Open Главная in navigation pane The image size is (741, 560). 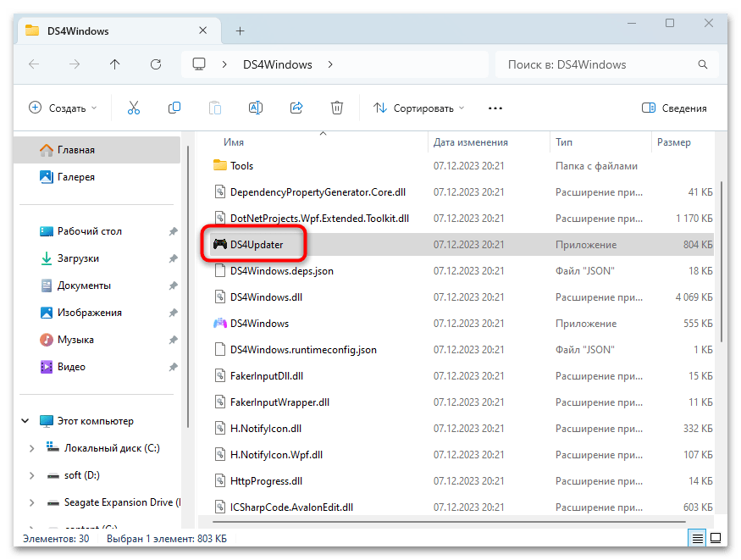[97, 150]
